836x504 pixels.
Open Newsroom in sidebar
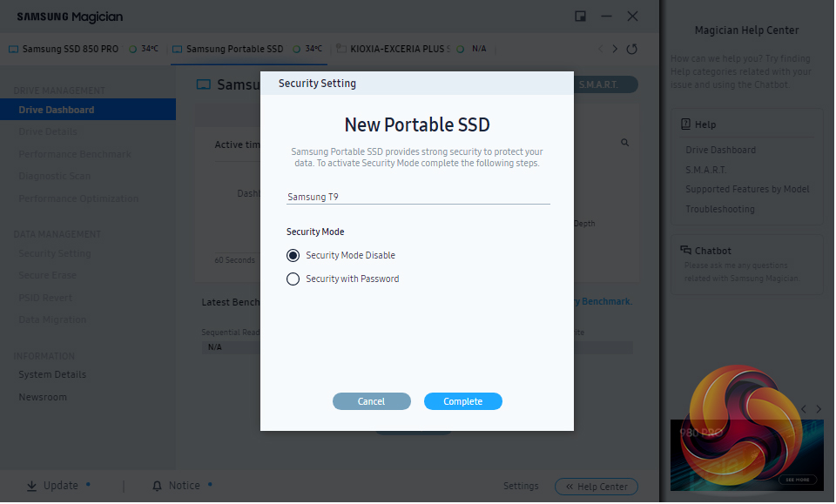click(43, 398)
